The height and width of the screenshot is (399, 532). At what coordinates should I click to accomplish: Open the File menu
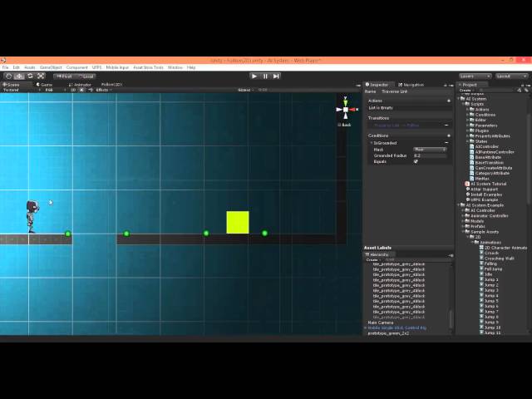6,67
